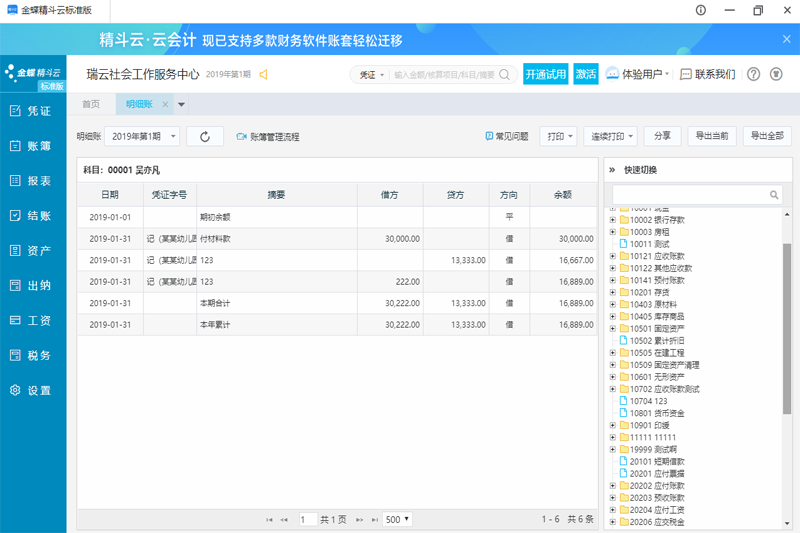Expand the 10002 银行存款 tree node
This screenshot has height=533, width=800.
pyautogui.click(x=613, y=220)
